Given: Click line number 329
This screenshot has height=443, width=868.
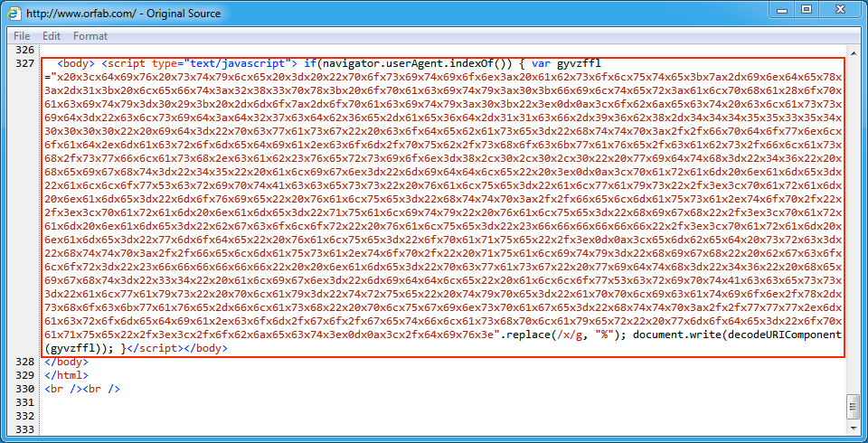Looking at the screenshot, I should click(24, 375).
